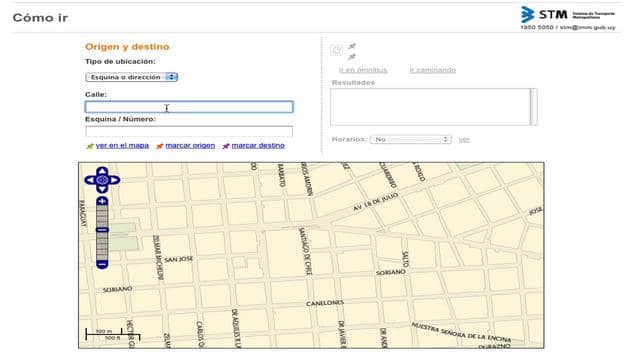Click marcar origen link
640x360 pixels.
[x=190, y=145]
